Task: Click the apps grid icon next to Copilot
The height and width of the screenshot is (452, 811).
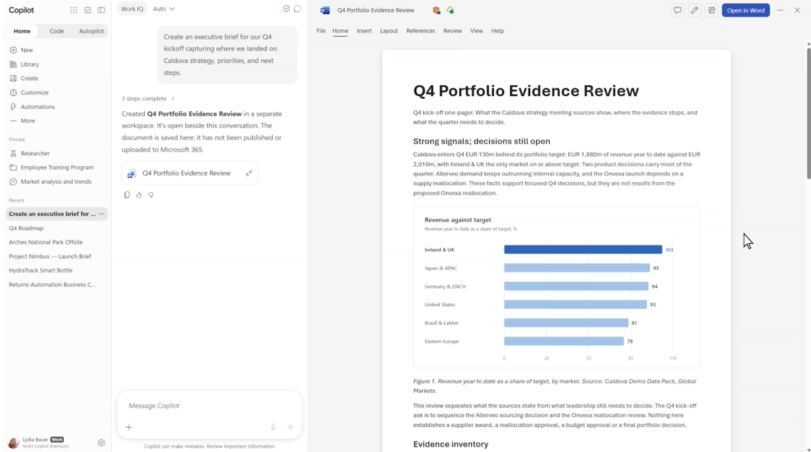Action: click(74, 10)
